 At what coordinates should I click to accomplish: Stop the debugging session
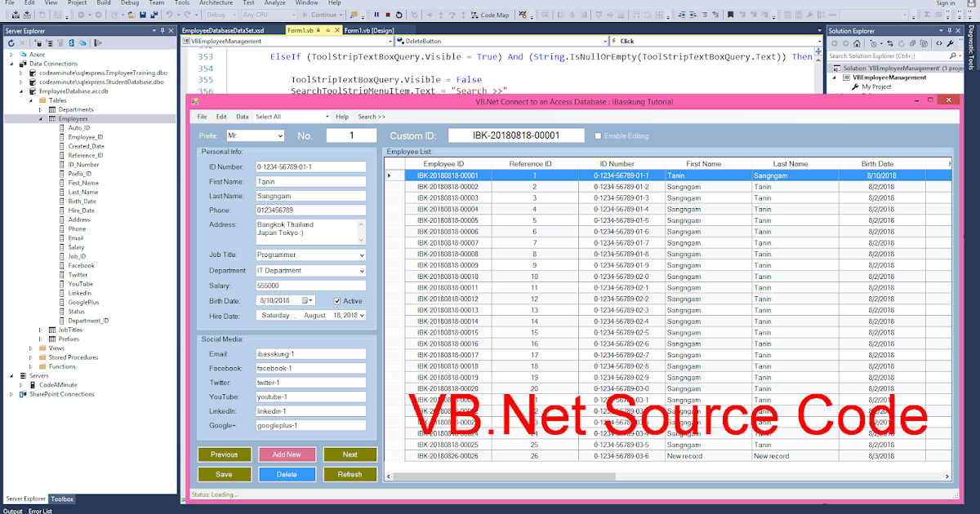(x=386, y=13)
